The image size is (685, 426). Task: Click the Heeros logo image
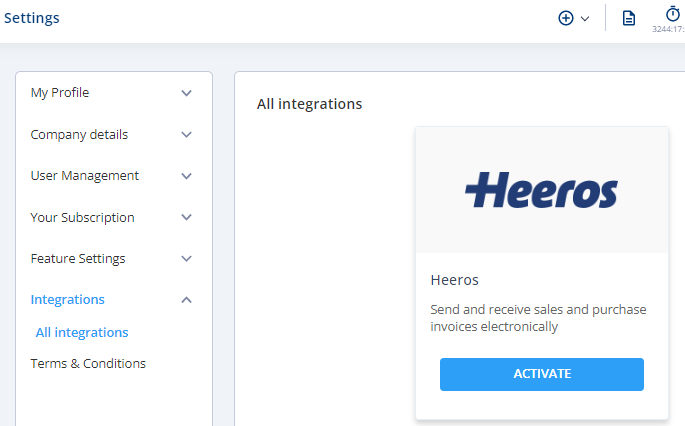(541, 190)
